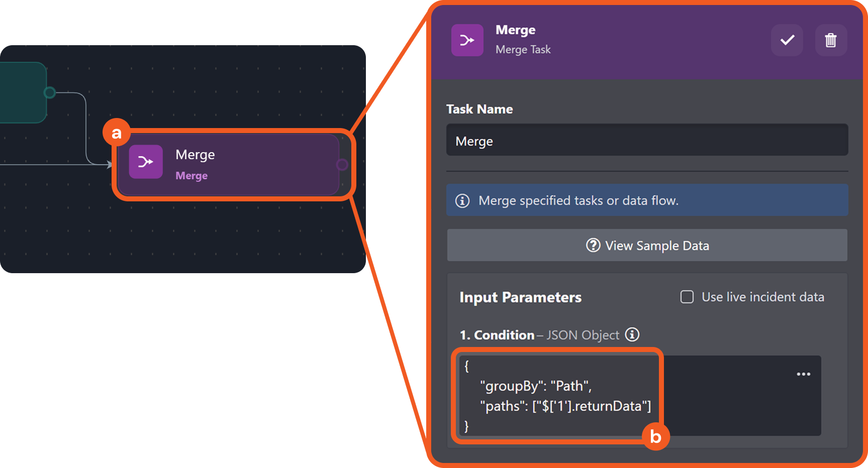Click the "Merge specified tasks or data flow" banner
This screenshot has height=468, width=868.
pos(647,201)
